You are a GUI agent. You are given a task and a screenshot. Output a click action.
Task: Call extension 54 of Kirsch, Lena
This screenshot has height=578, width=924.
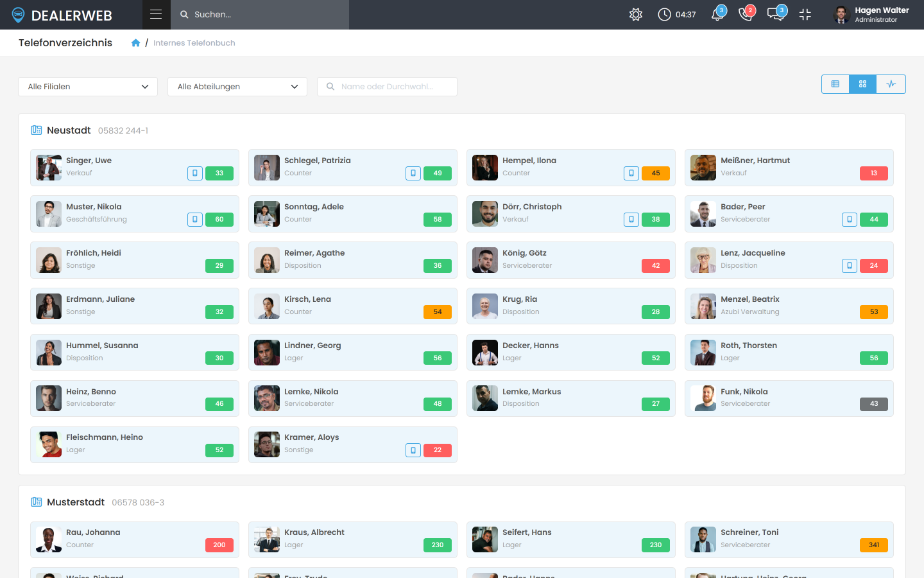click(x=438, y=312)
